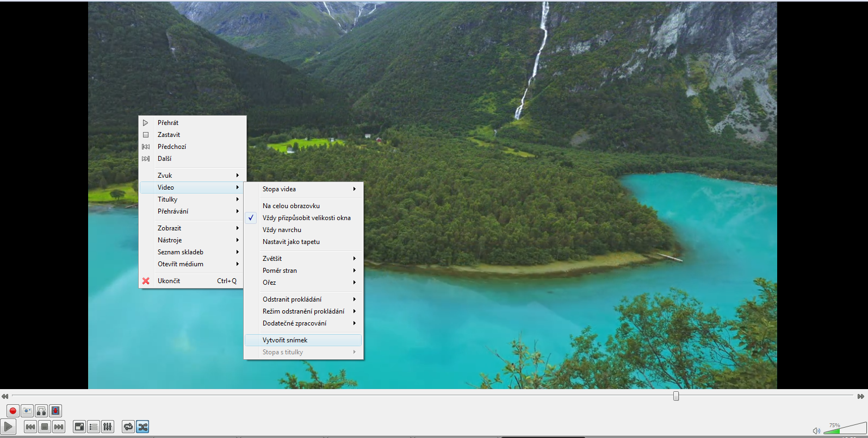Enable 'Nastavit jako tapetu' option

coord(303,242)
